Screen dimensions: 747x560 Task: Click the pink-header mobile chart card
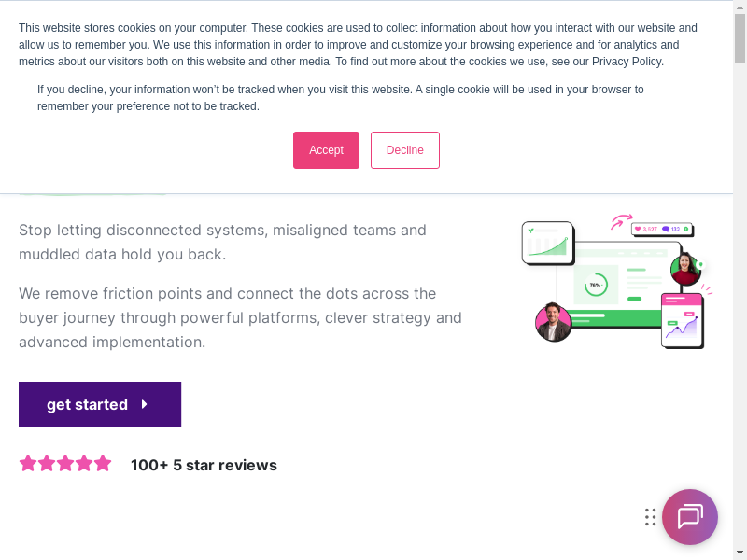682,320
